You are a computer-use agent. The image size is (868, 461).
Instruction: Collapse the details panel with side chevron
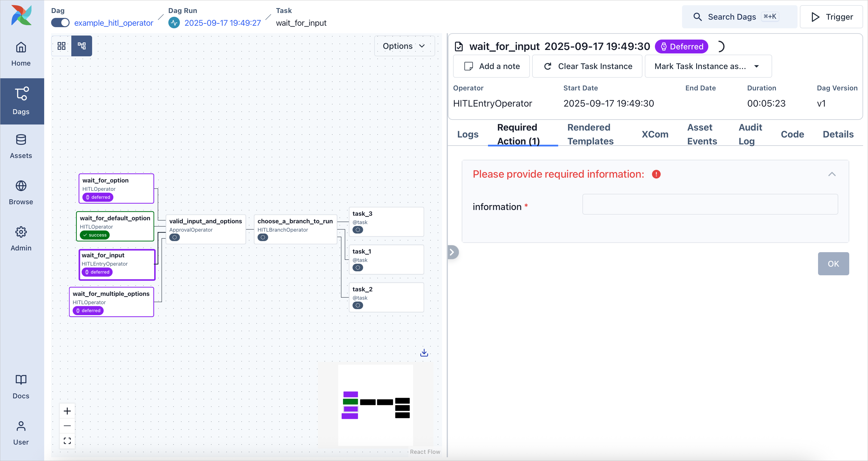coord(452,252)
